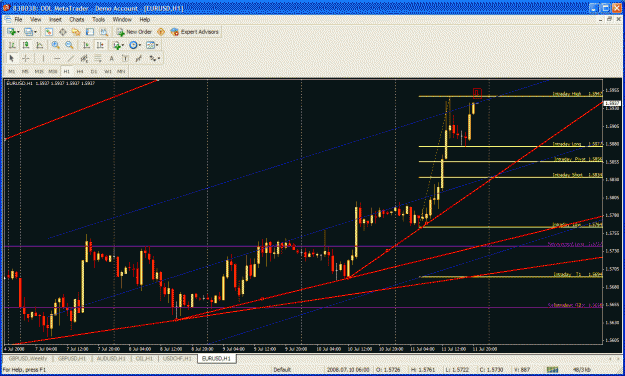Select the Equidistant Channel tool
This screenshot has height=376, width=625.
pos(84,58)
